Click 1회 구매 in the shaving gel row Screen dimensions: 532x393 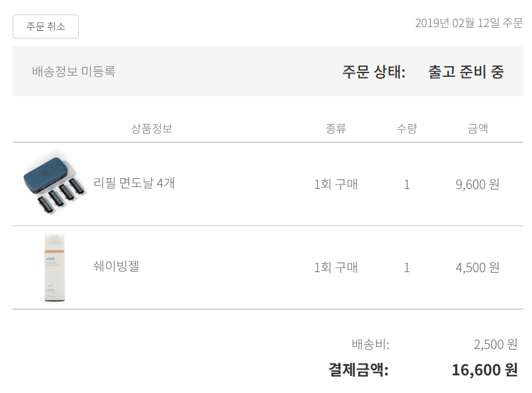point(336,268)
